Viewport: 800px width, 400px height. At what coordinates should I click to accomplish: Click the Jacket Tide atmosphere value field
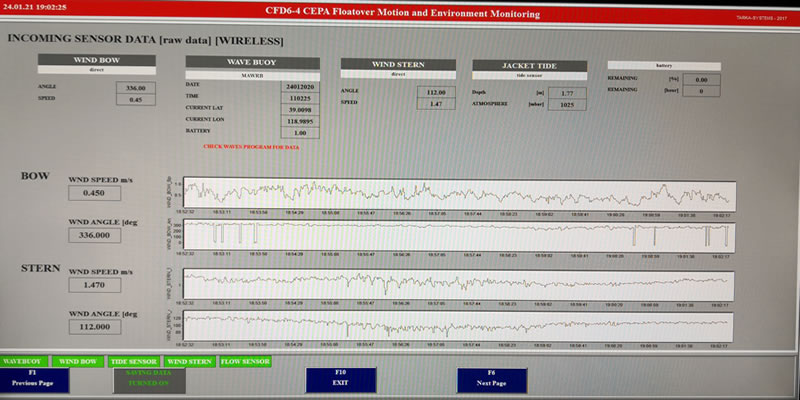pos(567,104)
